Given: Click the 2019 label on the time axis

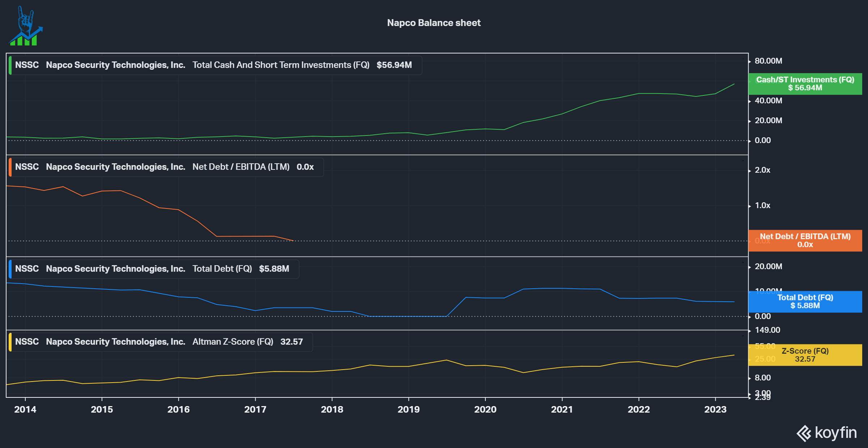Looking at the screenshot, I should click(409, 409).
